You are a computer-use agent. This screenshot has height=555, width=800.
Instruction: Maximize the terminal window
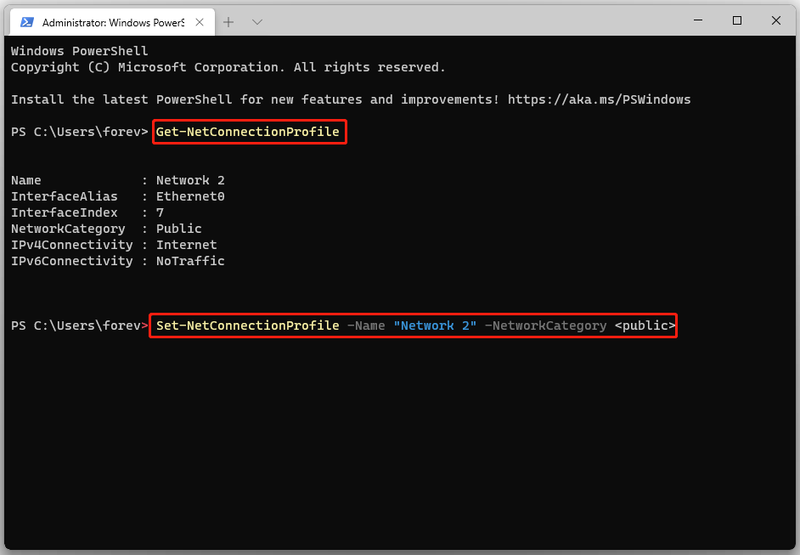point(737,20)
